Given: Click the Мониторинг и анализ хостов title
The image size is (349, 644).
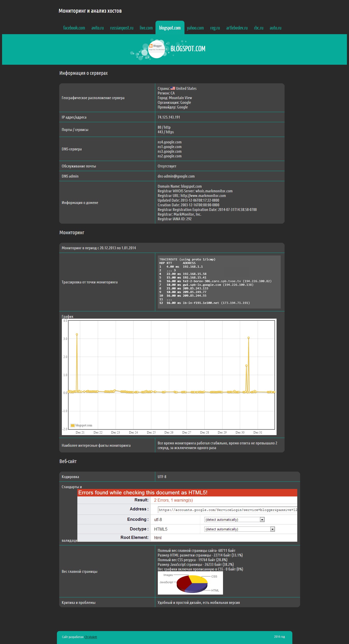Looking at the screenshot, I should point(90,11).
